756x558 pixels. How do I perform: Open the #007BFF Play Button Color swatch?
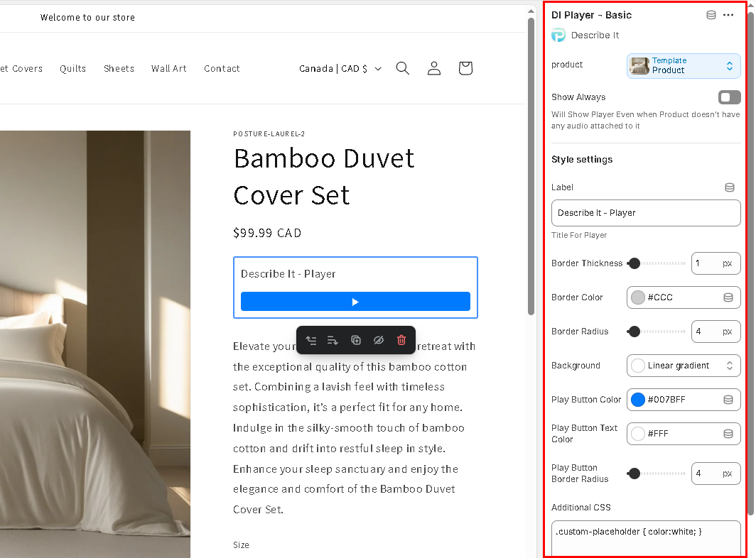pos(638,400)
